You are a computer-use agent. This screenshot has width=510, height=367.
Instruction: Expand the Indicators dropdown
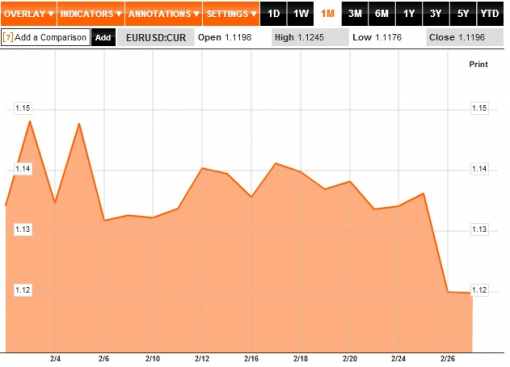91,14
